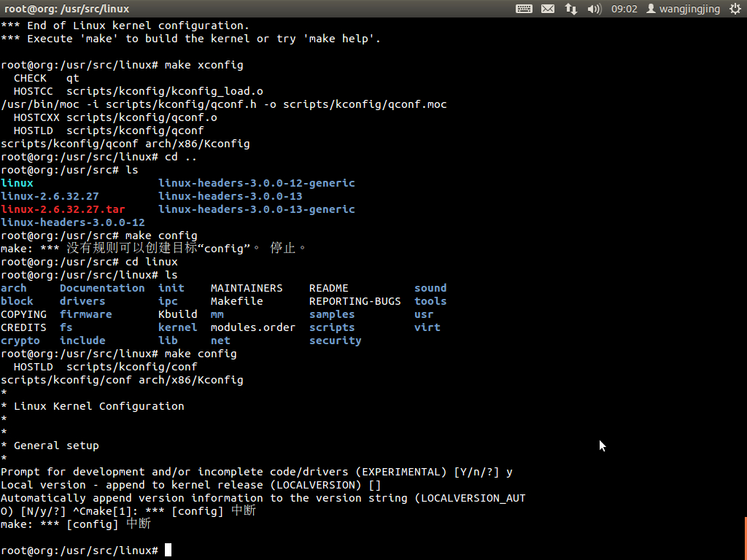Open the clock showing 09:02

pos(624,9)
